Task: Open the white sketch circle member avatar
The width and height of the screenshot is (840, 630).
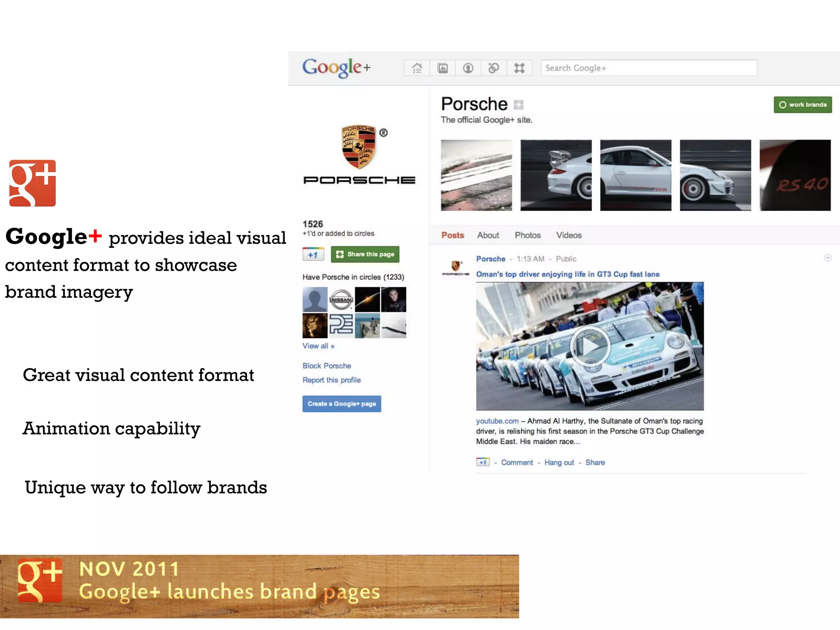Action: tap(394, 326)
